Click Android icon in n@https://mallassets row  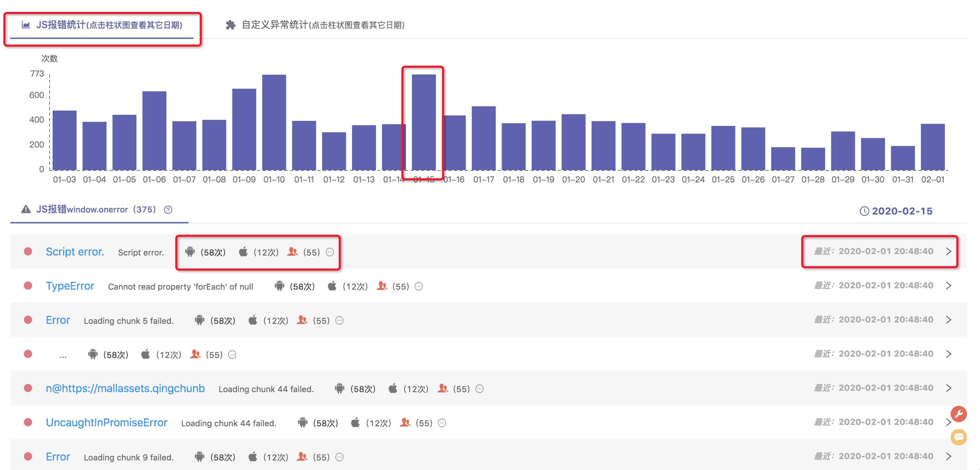340,388
